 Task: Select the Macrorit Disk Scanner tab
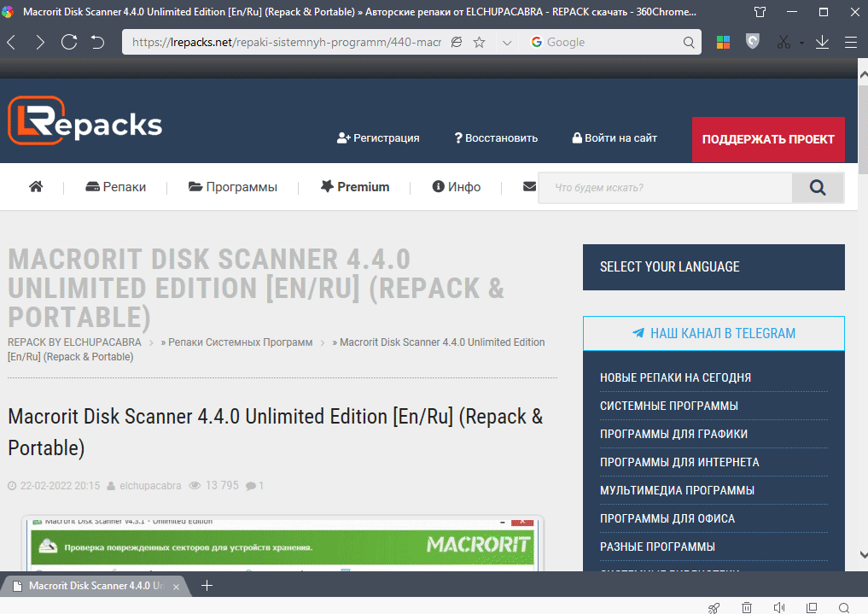(96, 586)
